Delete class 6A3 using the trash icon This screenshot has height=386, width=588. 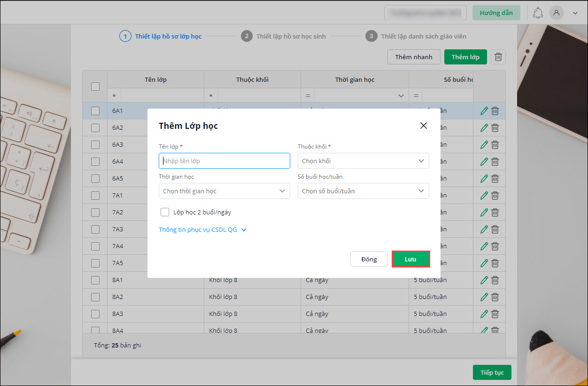[495, 145]
